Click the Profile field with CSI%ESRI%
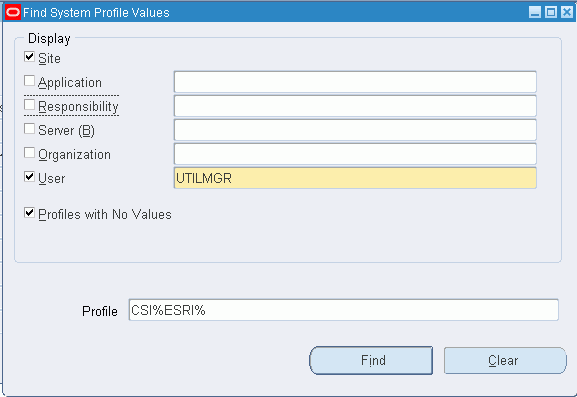Image resolution: width=577 pixels, height=397 pixels. tap(344, 310)
